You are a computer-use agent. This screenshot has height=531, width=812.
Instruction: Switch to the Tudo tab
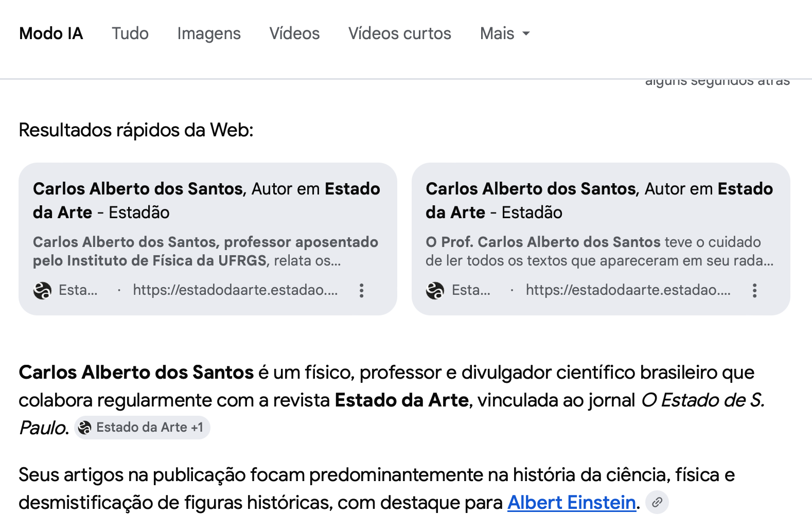130,34
